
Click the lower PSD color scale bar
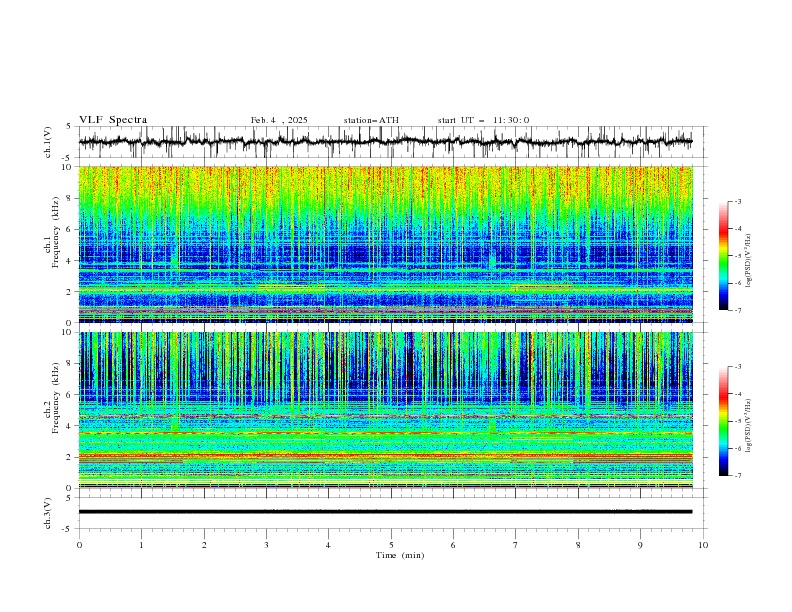tap(723, 421)
